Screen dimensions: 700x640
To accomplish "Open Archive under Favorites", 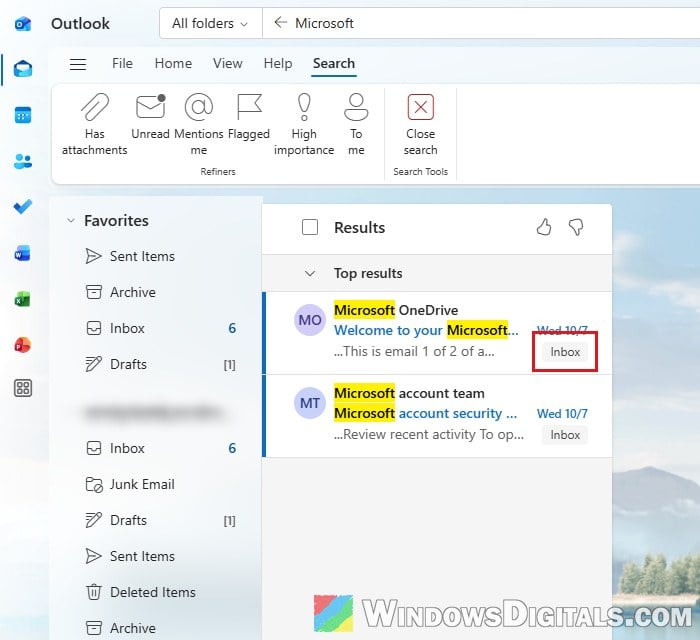I will [x=156, y=292].
